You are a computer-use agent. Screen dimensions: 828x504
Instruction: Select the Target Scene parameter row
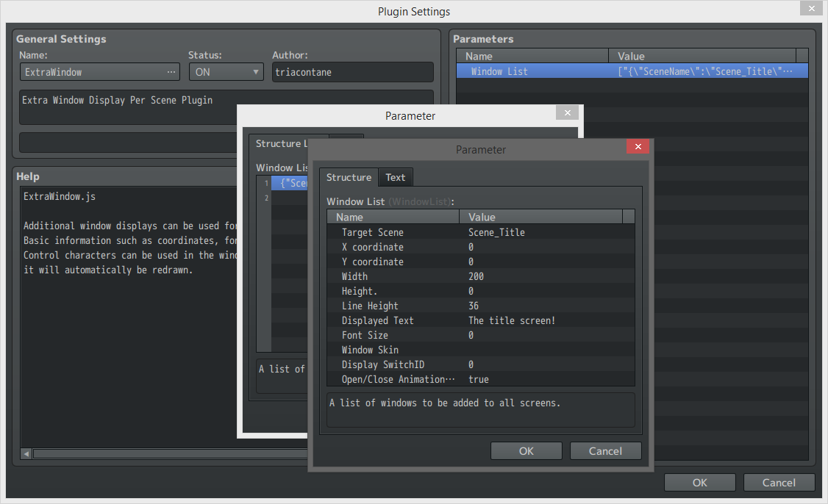click(x=480, y=232)
